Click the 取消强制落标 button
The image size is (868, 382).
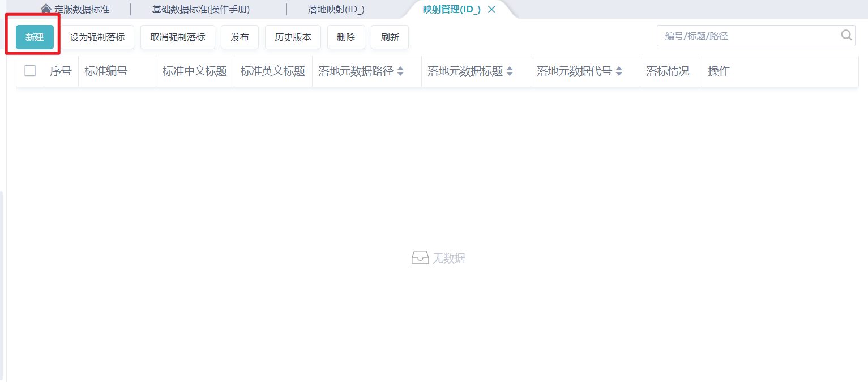[177, 36]
